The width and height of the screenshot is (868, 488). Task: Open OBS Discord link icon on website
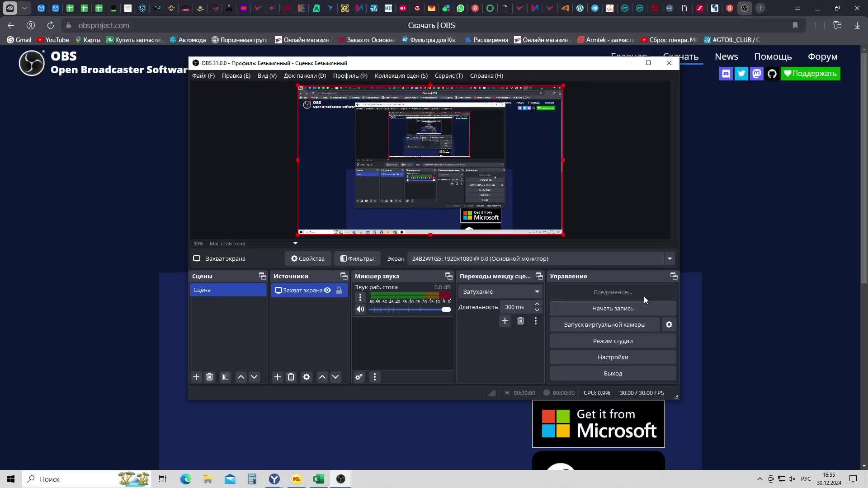[726, 74]
